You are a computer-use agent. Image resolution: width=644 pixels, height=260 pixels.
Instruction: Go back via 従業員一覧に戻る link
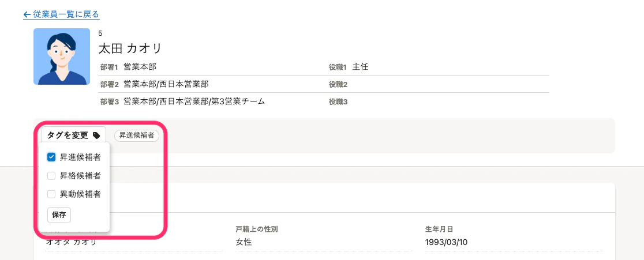(x=61, y=15)
